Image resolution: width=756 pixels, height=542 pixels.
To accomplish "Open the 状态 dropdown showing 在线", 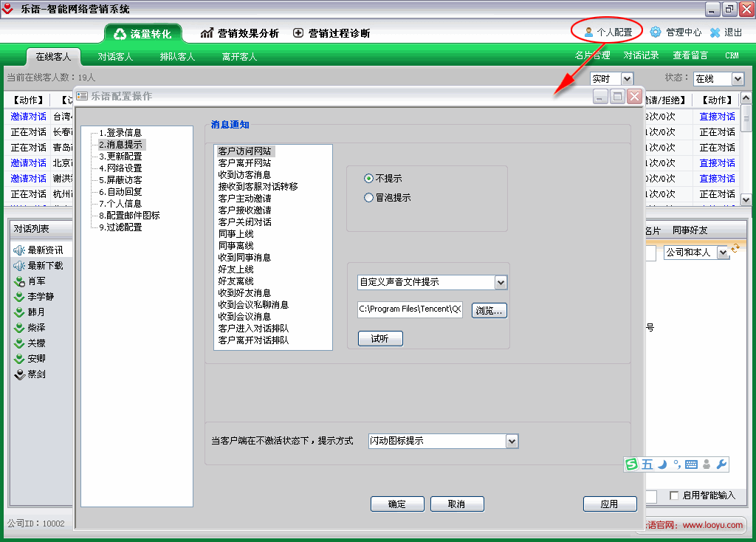I will [738, 78].
